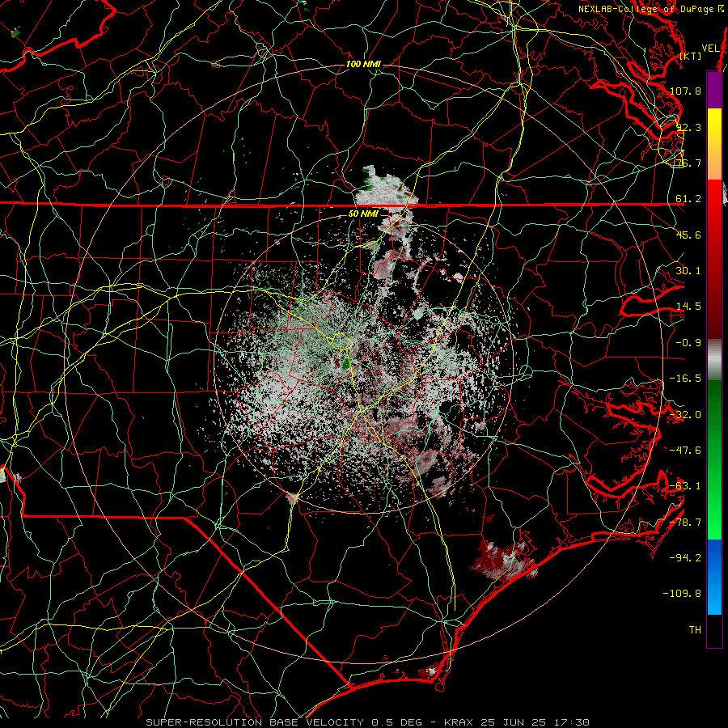Click the 17:30 time in the caption

(573, 722)
